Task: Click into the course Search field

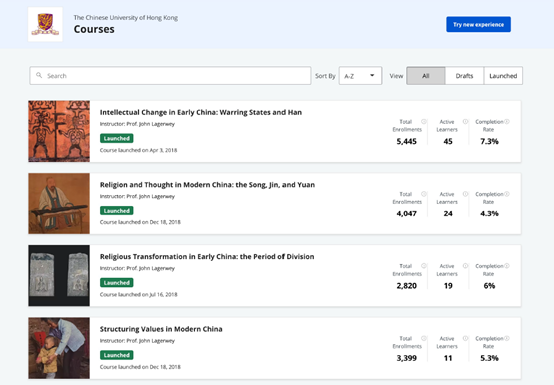Action: tap(170, 76)
